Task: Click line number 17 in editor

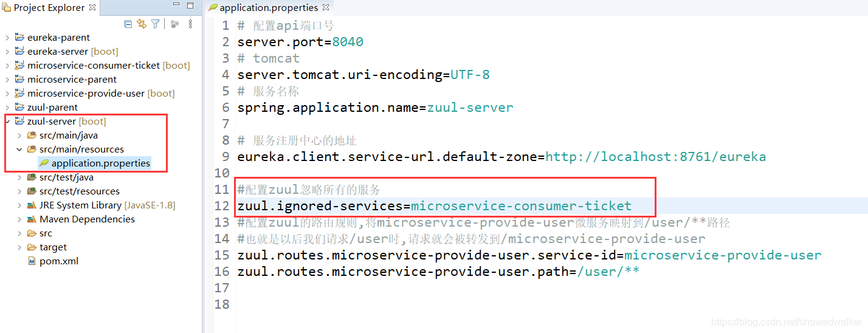Action: [222, 288]
